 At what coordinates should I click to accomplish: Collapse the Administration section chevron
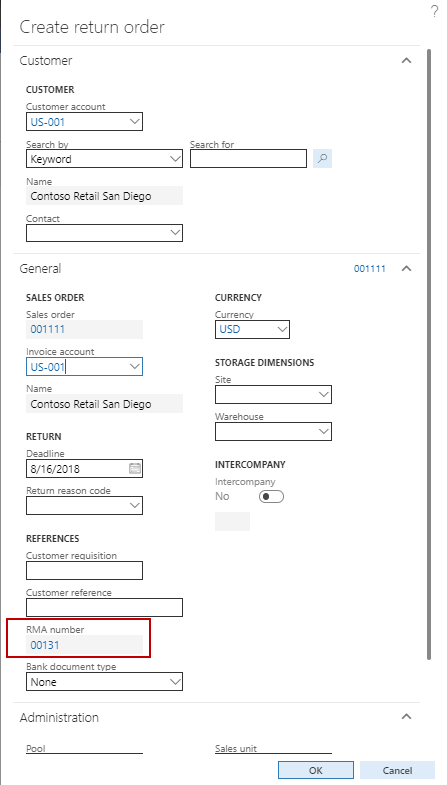(x=406, y=717)
